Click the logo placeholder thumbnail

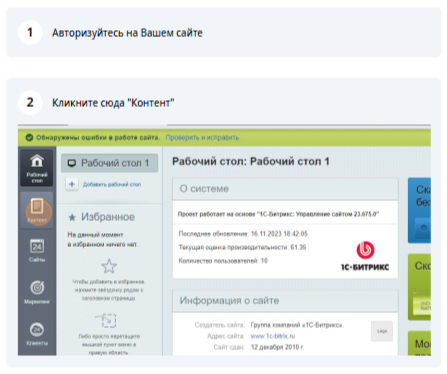click(382, 331)
